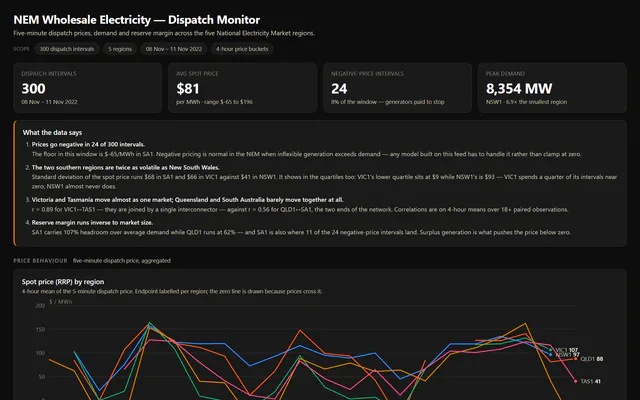The image size is (640, 400).
Task: Click the chart subtitle starting "4-hour mean"
Action: click(172, 291)
